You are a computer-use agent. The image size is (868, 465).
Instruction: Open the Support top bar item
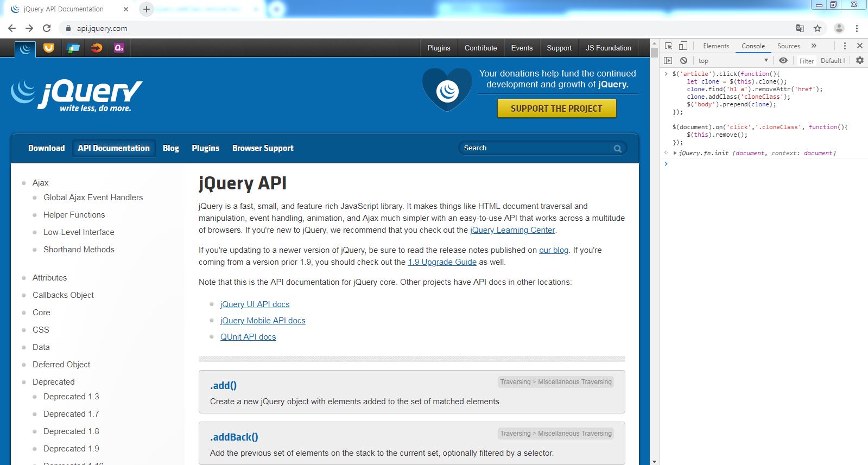pyautogui.click(x=559, y=48)
